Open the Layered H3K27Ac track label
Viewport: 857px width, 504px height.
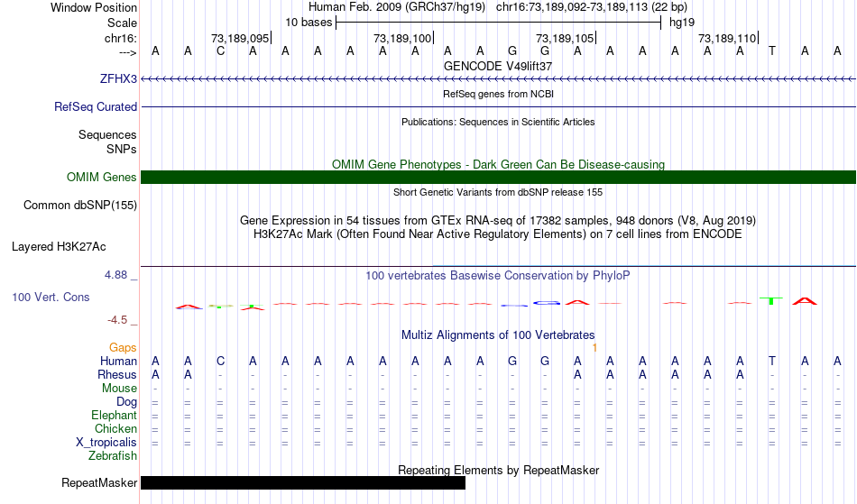coord(59,246)
